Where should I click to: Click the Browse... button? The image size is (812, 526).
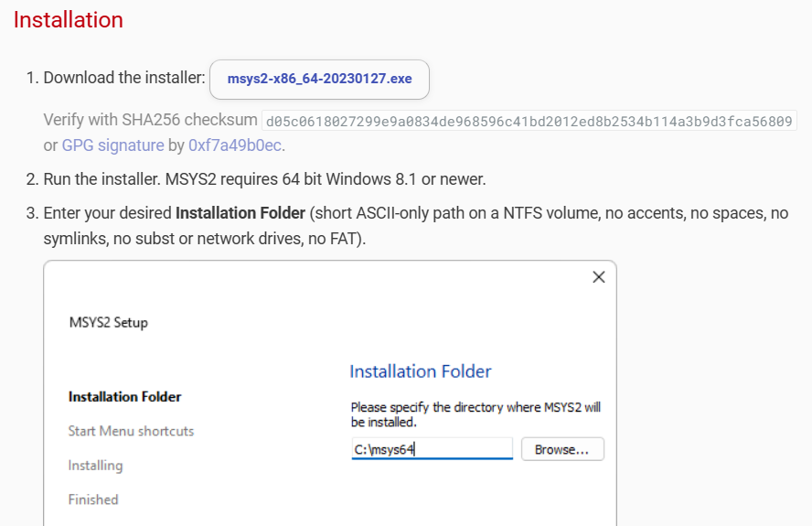[x=562, y=449]
